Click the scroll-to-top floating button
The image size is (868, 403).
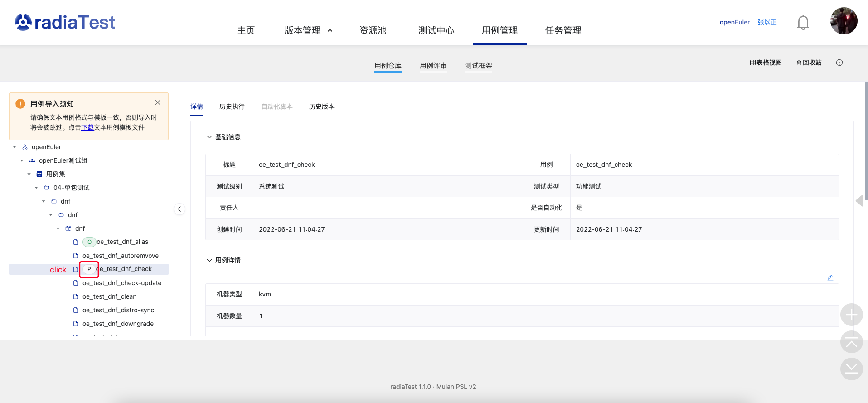pyautogui.click(x=851, y=342)
